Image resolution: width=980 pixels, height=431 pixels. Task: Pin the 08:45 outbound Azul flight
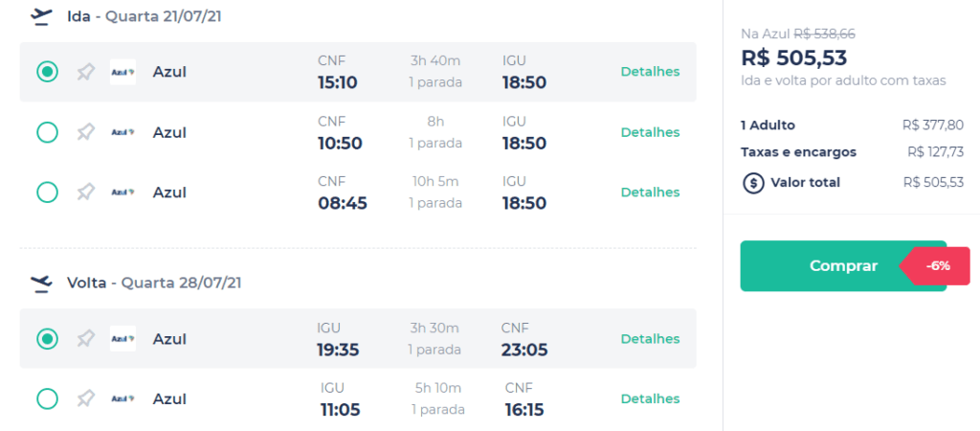[85, 193]
